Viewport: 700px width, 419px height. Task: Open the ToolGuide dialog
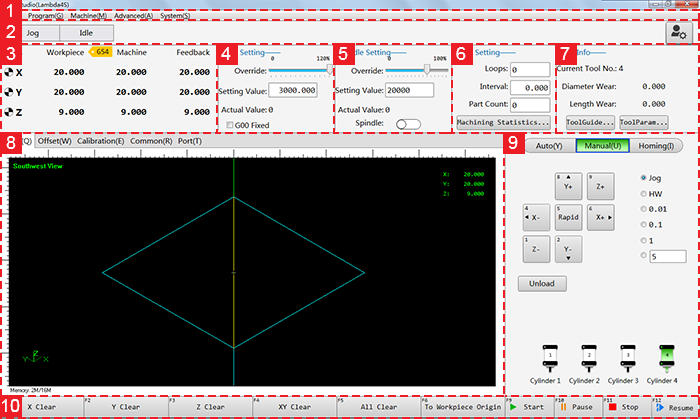[590, 122]
